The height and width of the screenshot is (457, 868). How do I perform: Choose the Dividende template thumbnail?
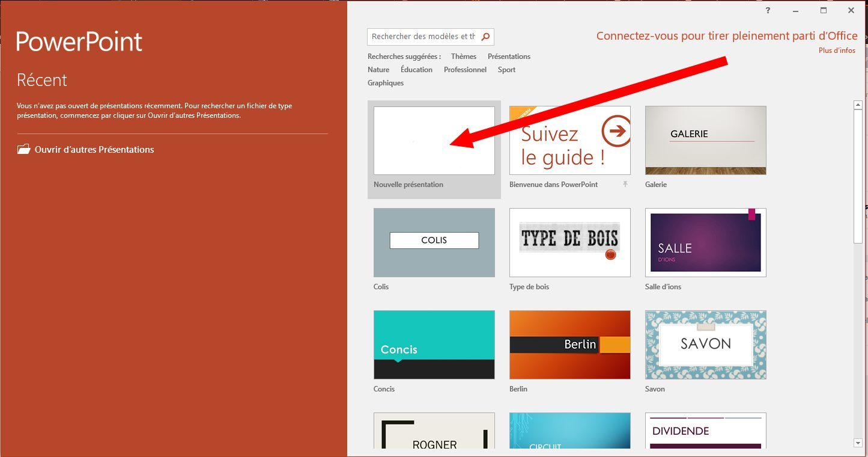[x=706, y=431]
